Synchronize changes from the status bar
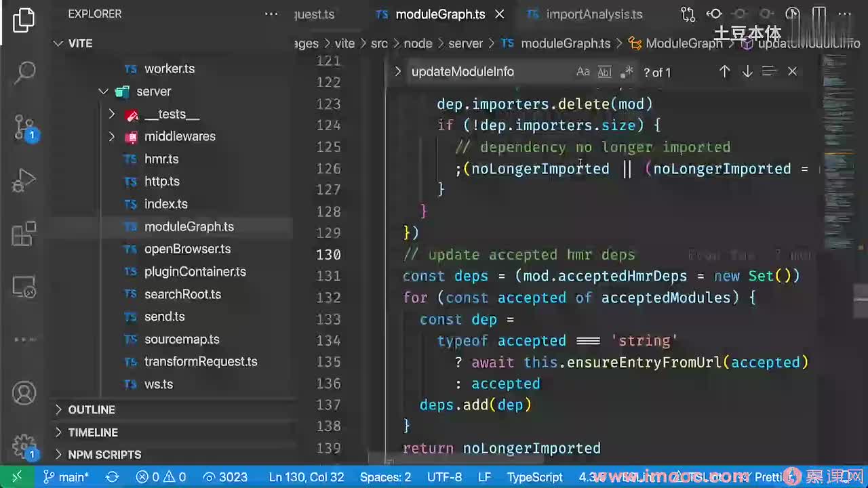 pos(113,477)
